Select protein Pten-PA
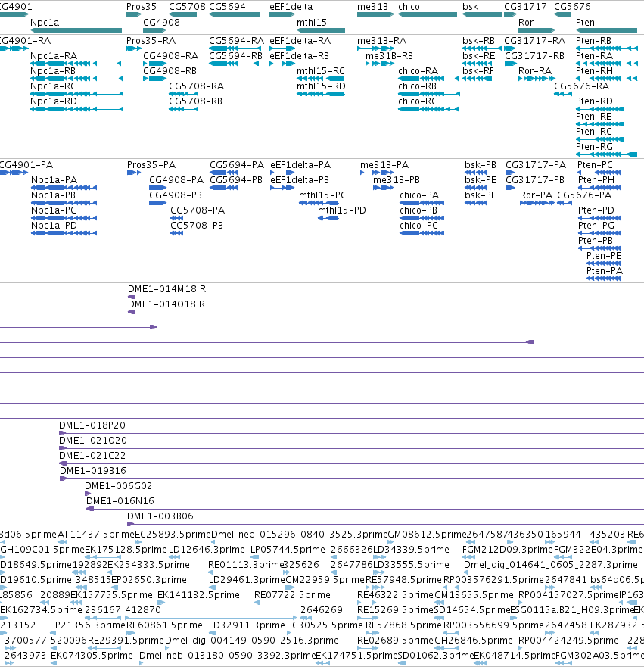This screenshot has height=667, width=644. pyautogui.click(x=604, y=279)
